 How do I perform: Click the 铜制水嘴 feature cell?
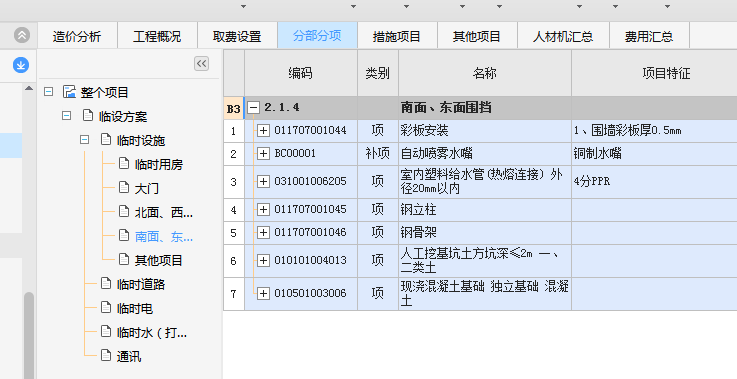[x=654, y=154]
